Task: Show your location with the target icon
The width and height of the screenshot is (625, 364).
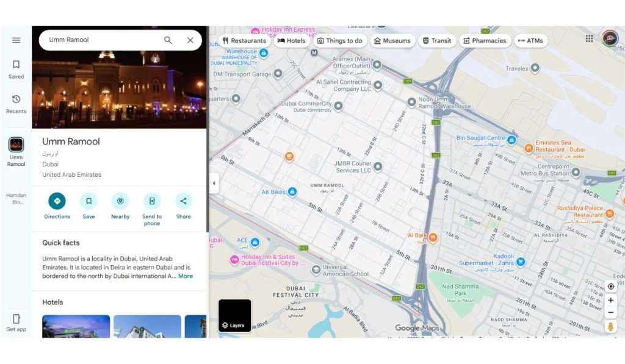Action: [610, 287]
